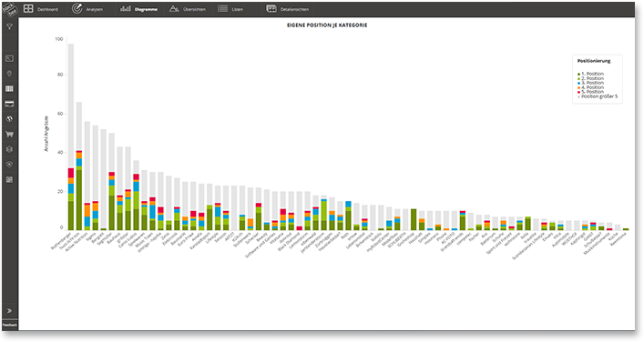Select the 'Software und Games' axis label

261,245
